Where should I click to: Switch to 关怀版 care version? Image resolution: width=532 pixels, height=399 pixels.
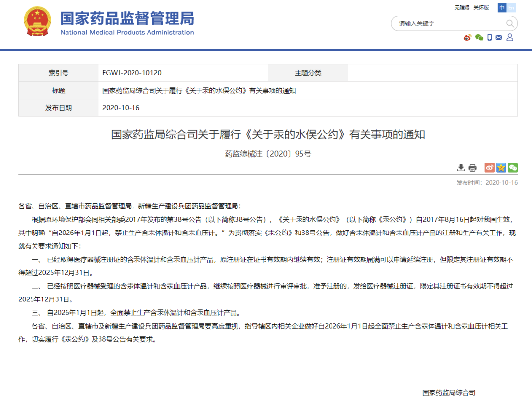click(x=481, y=8)
